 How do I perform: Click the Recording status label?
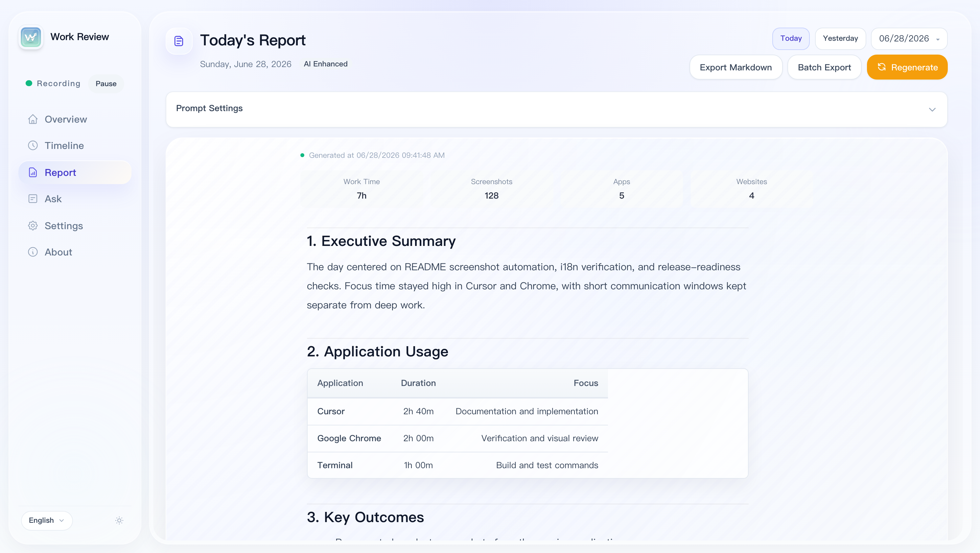pyautogui.click(x=58, y=84)
